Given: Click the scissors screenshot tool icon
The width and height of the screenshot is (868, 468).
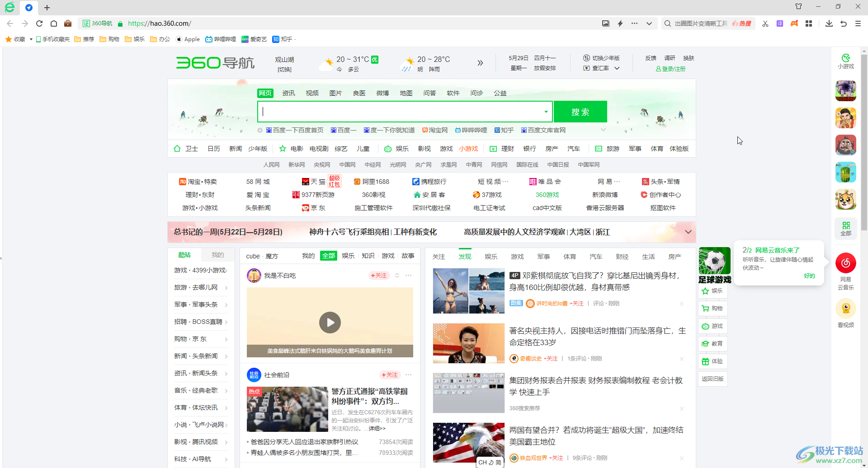Looking at the screenshot, I should [x=765, y=23].
